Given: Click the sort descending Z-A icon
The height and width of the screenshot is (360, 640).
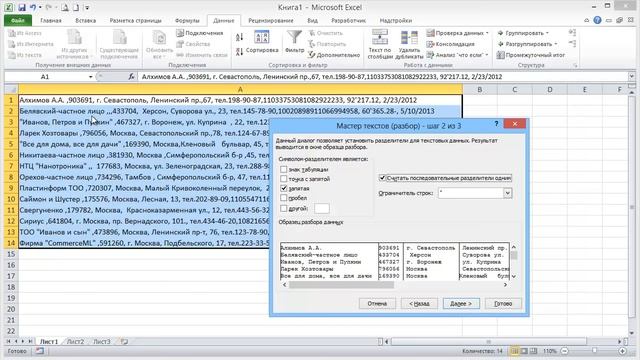Looking at the screenshot, I should pyautogui.click(x=240, y=51).
